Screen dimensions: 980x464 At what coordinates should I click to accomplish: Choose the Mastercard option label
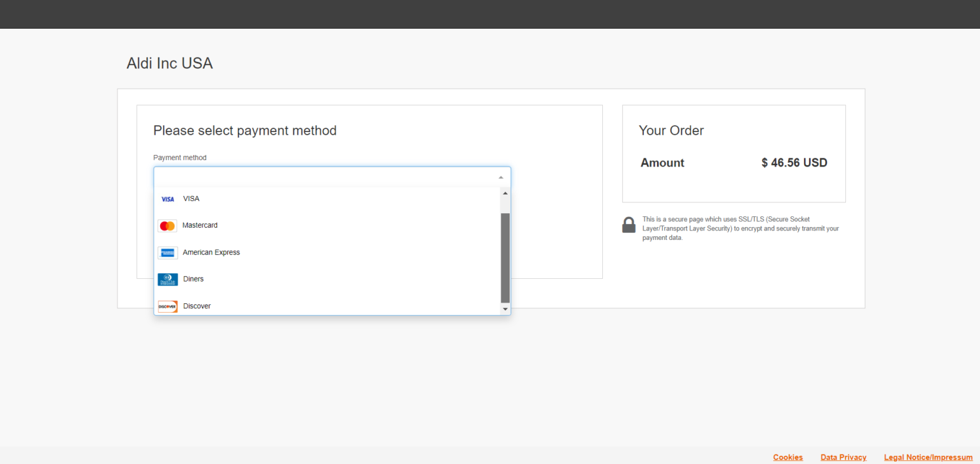coord(200,225)
